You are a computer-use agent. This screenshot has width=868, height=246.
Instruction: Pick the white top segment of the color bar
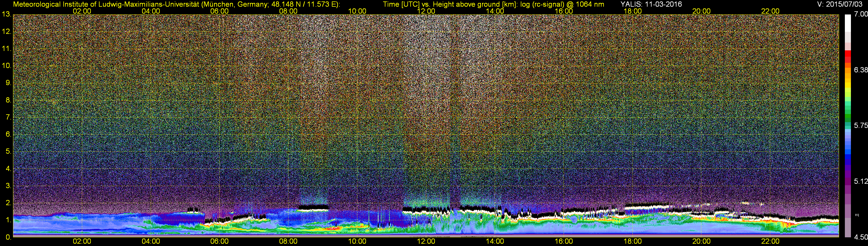[x=847, y=24]
